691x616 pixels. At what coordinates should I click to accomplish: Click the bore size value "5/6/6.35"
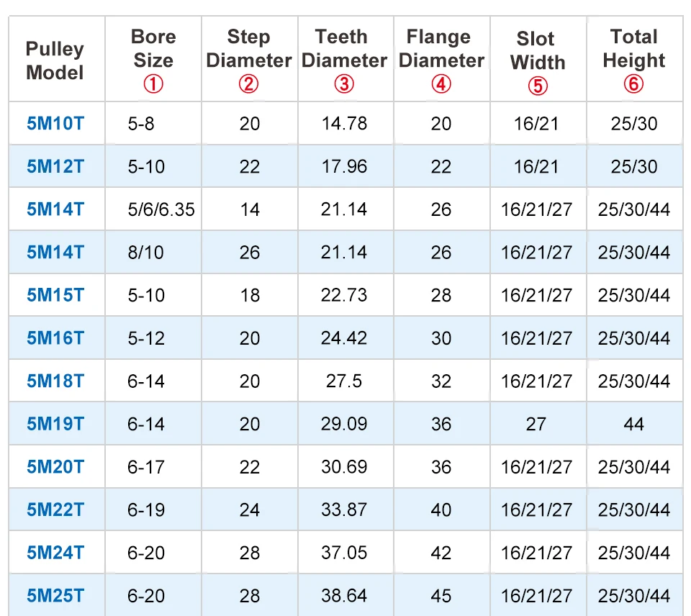tap(161, 209)
